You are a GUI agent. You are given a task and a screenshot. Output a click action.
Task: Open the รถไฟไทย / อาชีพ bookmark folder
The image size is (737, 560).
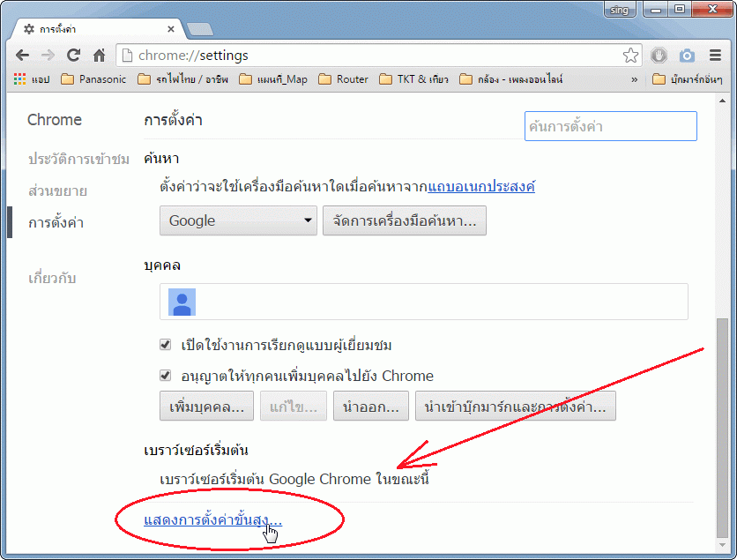pyautogui.click(x=183, y=79)
